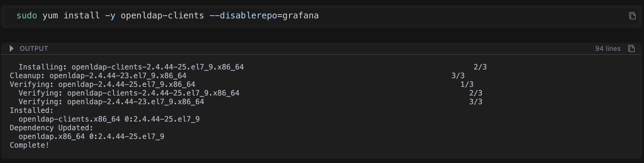Click openldap-clients in the command line
This screenshot has width=644, height=163.
[162, 16]
